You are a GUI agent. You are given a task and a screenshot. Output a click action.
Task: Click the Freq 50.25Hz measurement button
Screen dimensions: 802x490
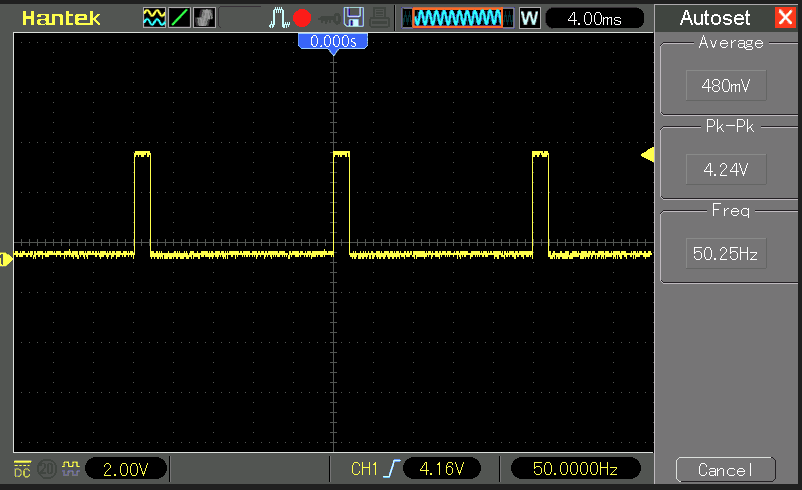[726, 254]
